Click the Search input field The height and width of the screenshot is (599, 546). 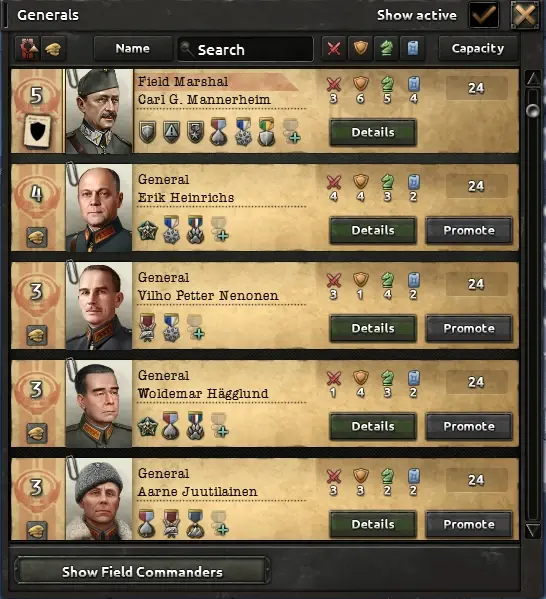[x=245, y=49]
